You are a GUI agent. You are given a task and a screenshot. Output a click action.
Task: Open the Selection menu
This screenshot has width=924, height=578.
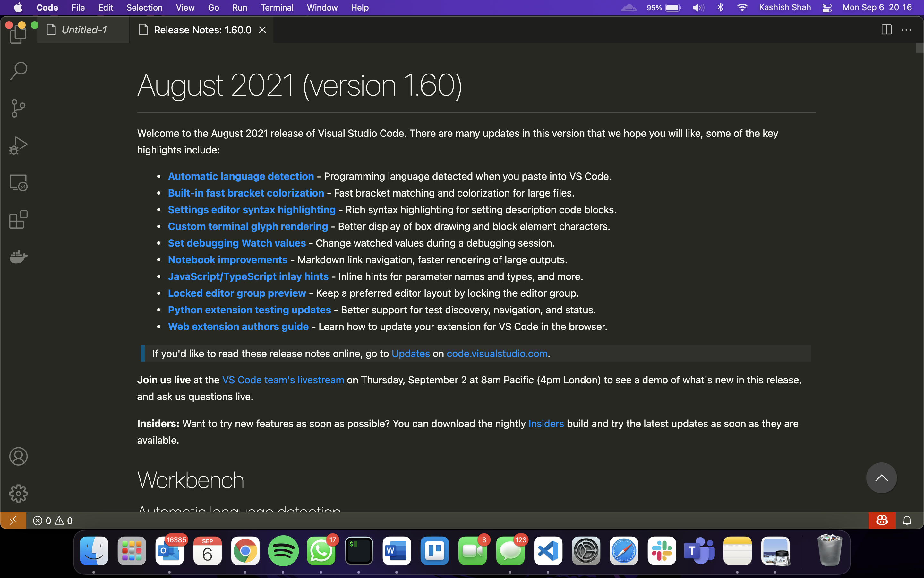click(144, 8)
